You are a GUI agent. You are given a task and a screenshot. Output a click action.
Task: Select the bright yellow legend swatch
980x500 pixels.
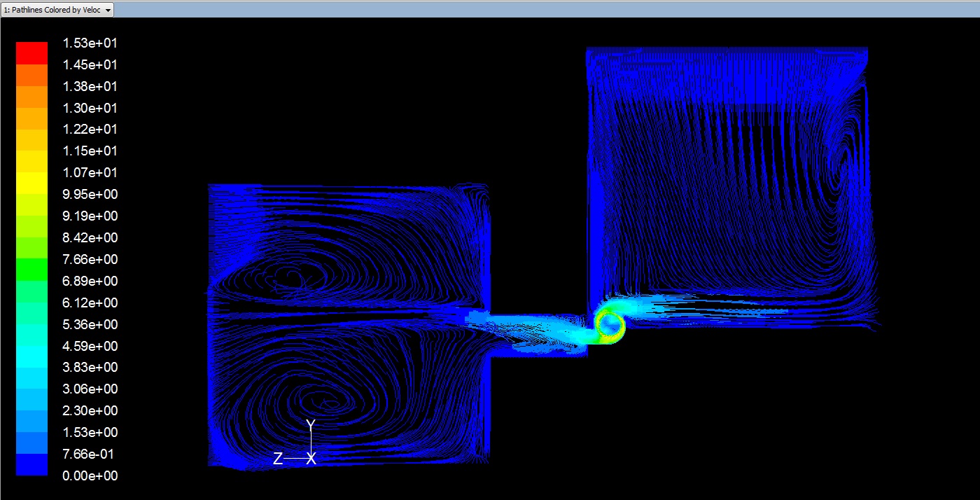(31, 183)
